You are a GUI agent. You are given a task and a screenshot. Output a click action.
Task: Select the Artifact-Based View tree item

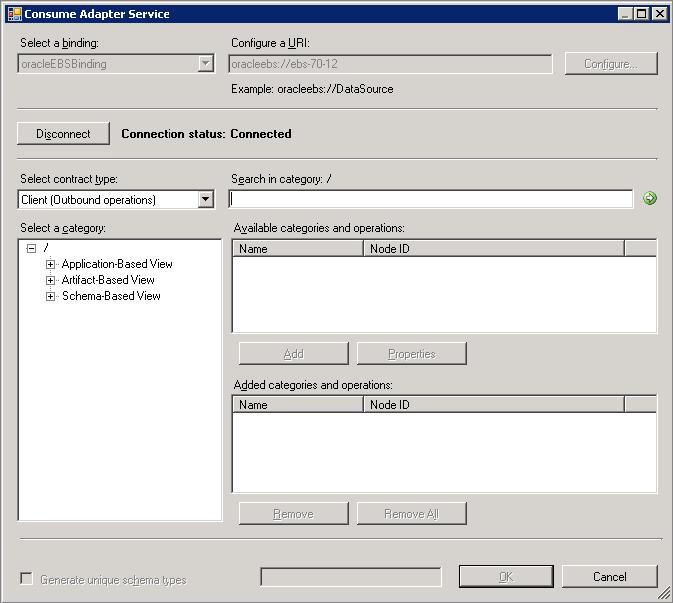click(108, 280)
